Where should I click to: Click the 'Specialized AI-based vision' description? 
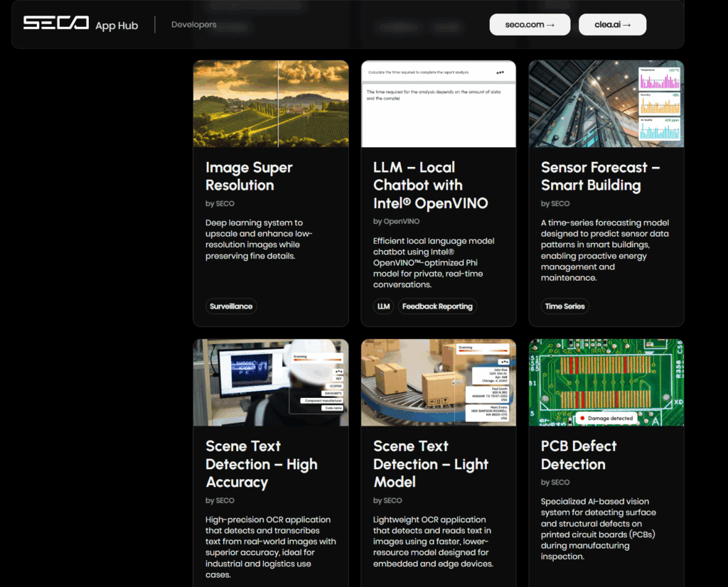pyautogui.click(x=598, y=529)
